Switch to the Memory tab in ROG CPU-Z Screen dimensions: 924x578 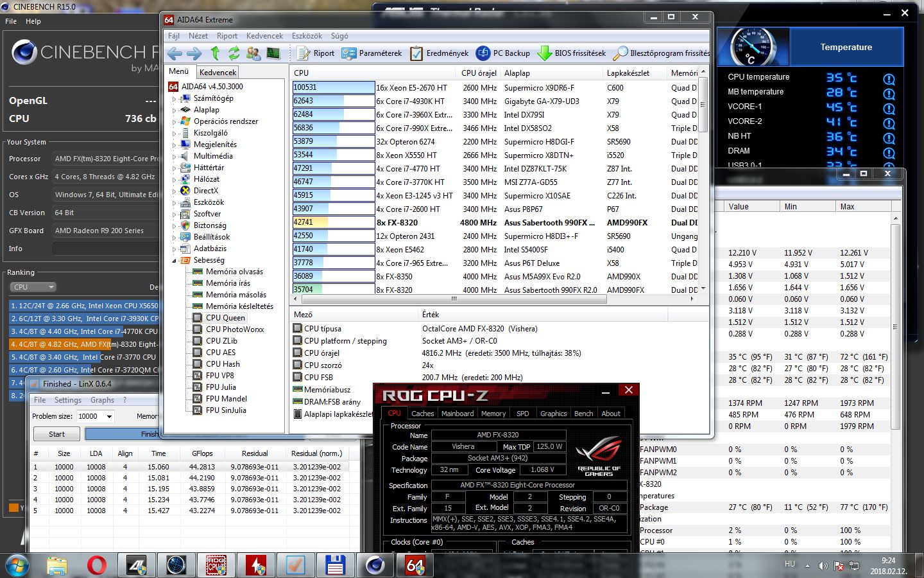493,414
